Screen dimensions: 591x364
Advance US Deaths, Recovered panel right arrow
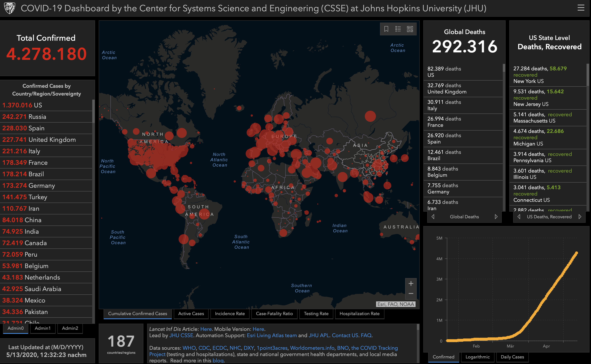click(580, 217)
